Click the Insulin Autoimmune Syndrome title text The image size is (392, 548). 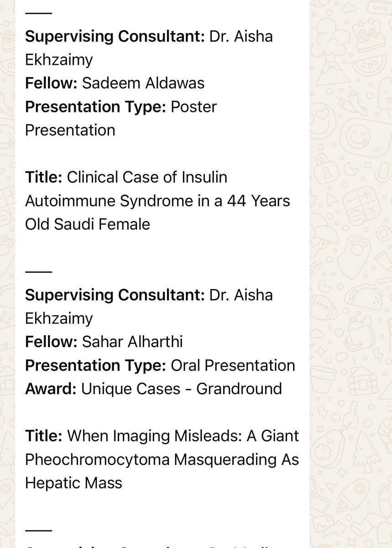[x=157, y=200]
